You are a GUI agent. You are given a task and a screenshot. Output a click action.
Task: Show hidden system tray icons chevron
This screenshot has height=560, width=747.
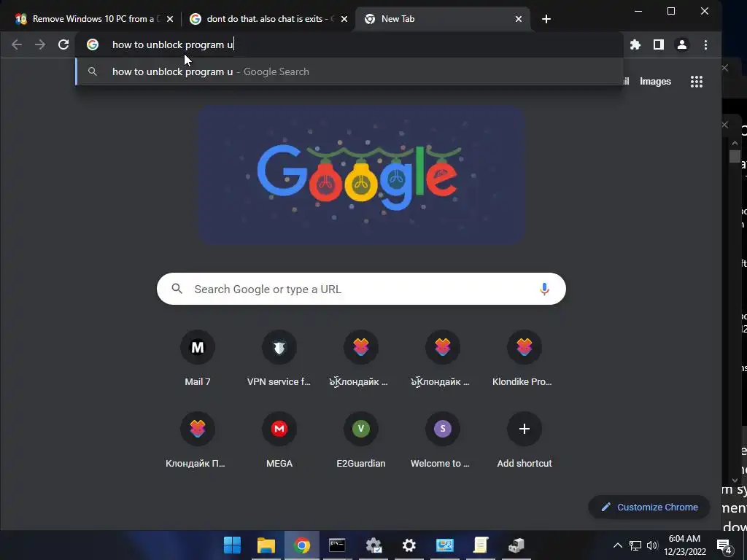click(617, 545)
